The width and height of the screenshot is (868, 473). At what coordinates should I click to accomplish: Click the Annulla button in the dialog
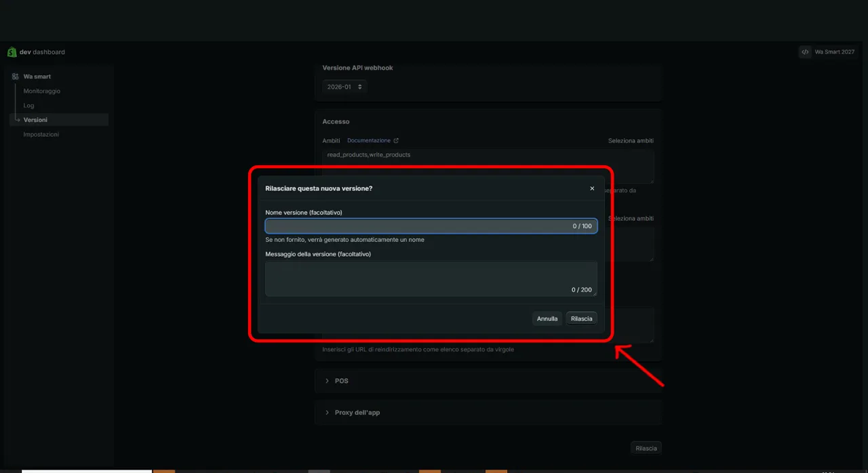[547, 318]
